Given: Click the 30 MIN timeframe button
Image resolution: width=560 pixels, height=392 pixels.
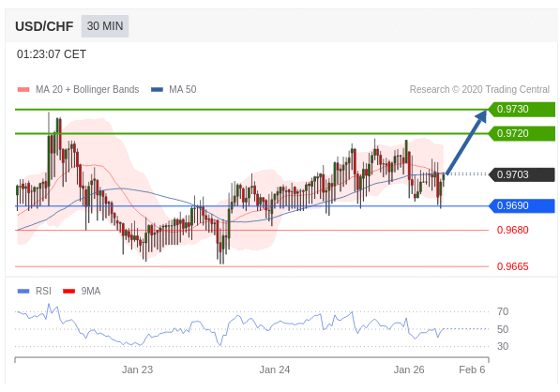Looking at the screenshot, I should (105, 26).
